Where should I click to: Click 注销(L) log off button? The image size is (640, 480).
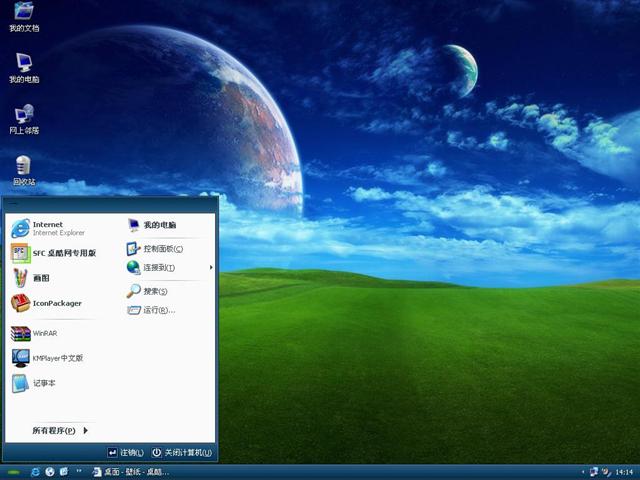coord(126,452)
